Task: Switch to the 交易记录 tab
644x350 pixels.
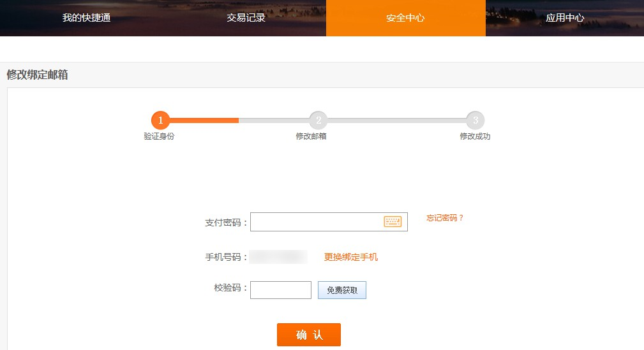Action: coord(246,18)
